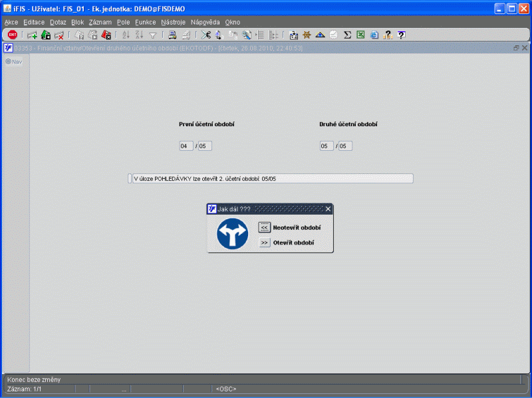The height and width of the screenshot is (398, 532).
Task: Click the Druhé účetní období year field
Action: click(x=345, y=146)
